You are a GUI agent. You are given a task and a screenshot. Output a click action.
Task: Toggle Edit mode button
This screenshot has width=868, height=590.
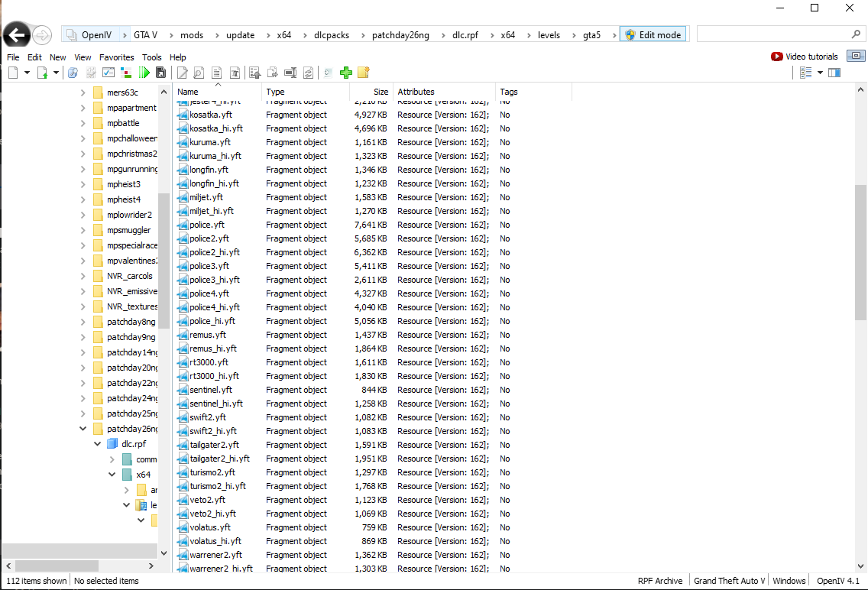pos(653,34)
